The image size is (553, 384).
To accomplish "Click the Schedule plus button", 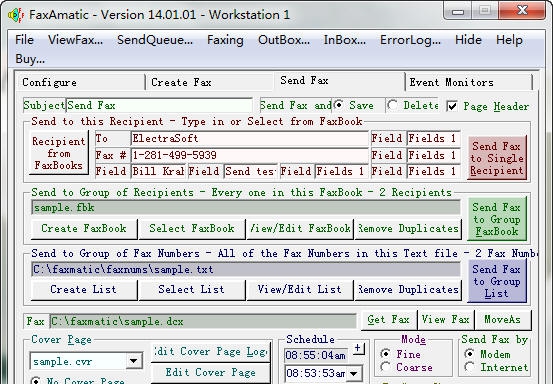I will click(x=358, y=348).
